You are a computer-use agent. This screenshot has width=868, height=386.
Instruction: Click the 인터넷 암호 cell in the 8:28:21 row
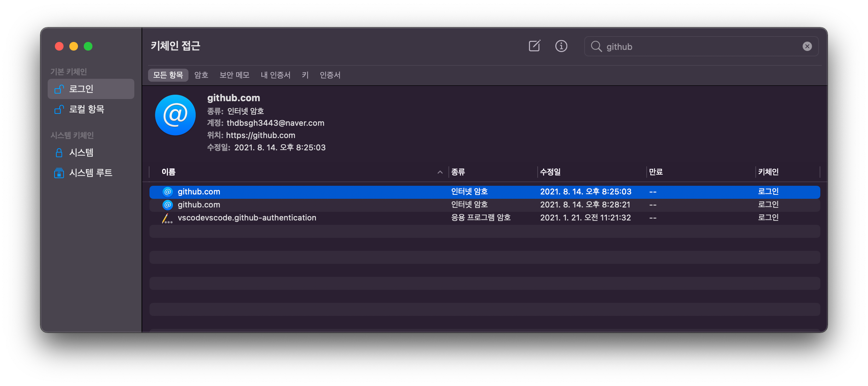(x=469, y=205)
